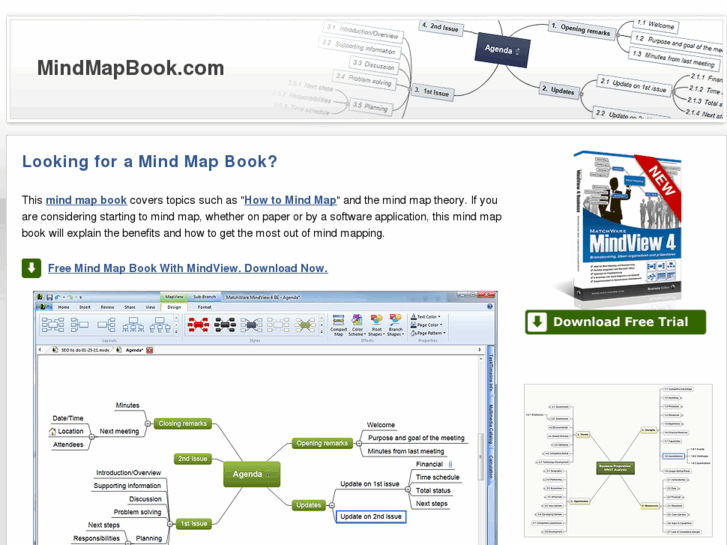
Task: Open the Format ribbon tab
Action: [x=204, y=307]
